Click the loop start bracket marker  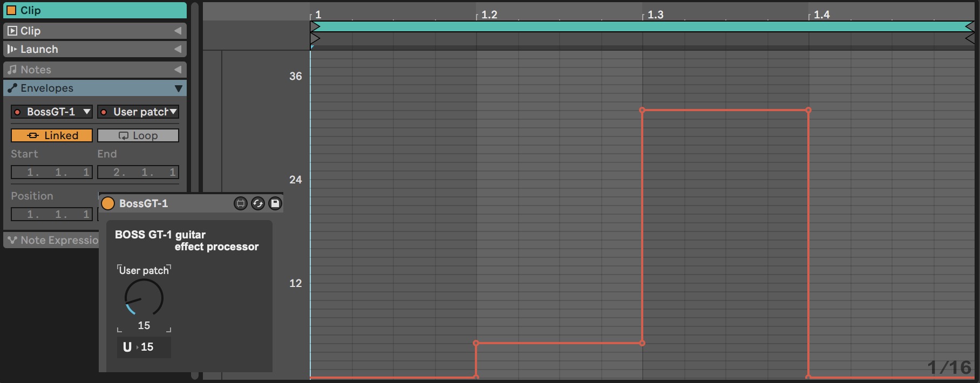(x=315, y=26)
